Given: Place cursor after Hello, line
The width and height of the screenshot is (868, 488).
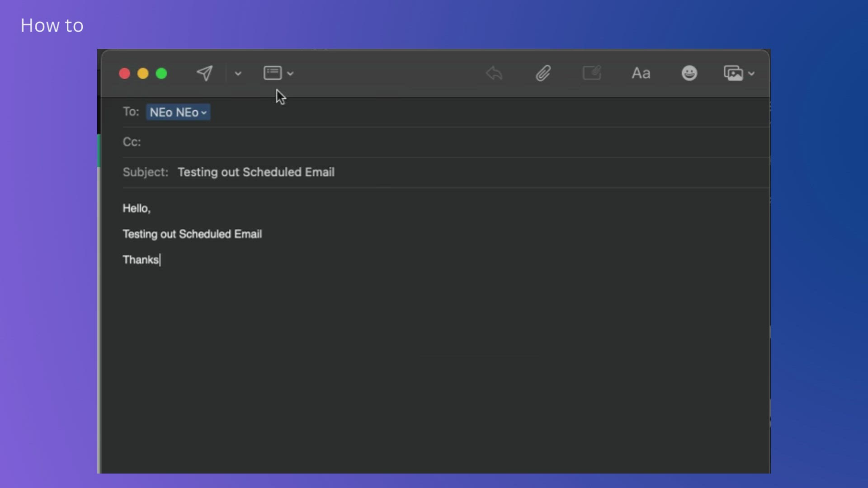Looking at the screenshot, I should click(152, 208).
